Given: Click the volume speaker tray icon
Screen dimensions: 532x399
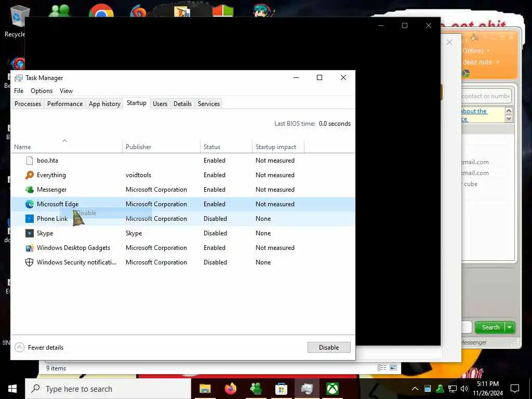Looking at the screenshot, I should 464,389.
